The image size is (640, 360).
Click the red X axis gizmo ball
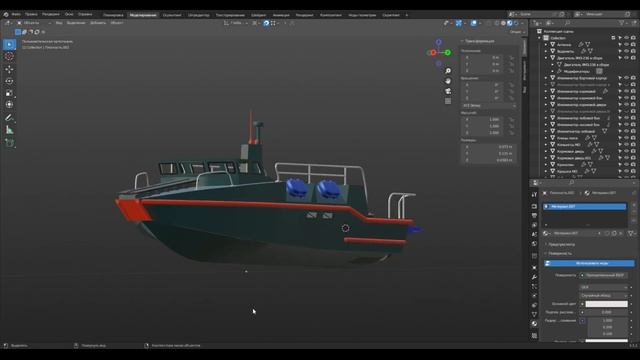tap(433, 53)
